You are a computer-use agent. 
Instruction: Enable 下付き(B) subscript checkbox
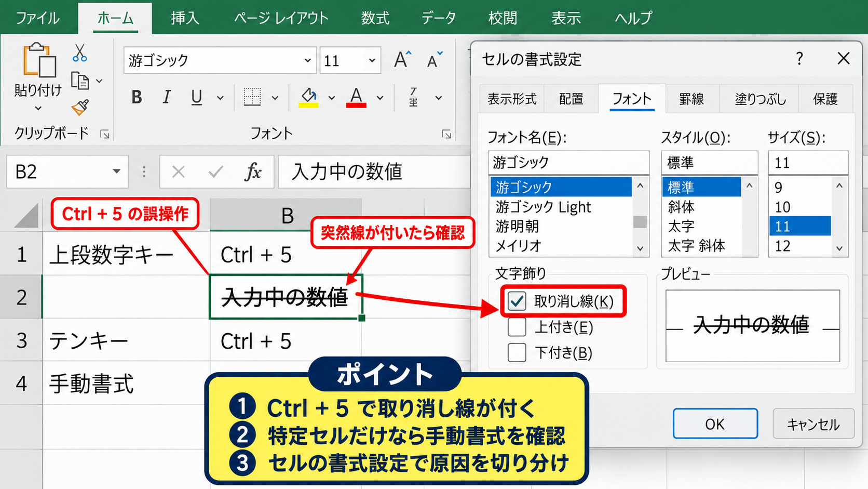pos(517,352)
